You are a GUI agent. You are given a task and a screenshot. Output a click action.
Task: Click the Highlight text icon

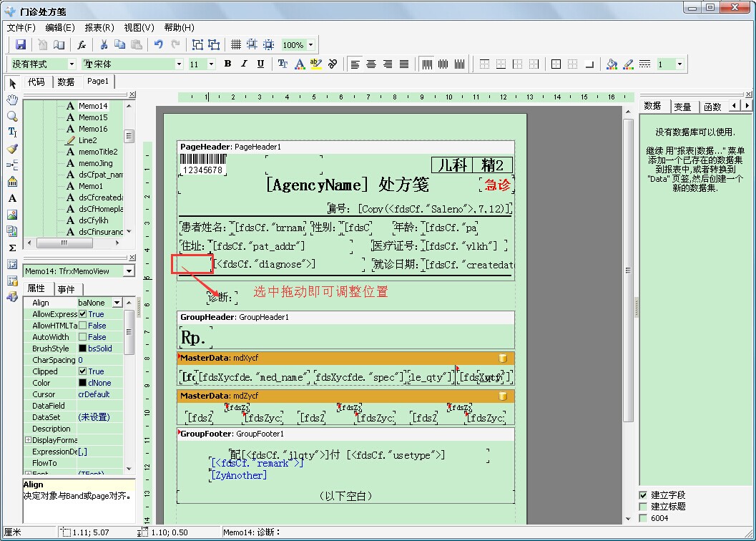(316, 64)
